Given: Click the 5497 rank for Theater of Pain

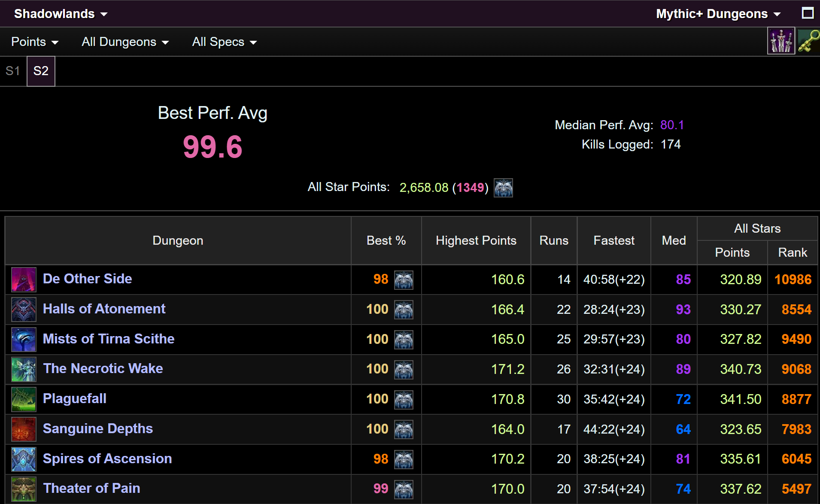Looking at the screenshot, I should [x=796, y=489].
